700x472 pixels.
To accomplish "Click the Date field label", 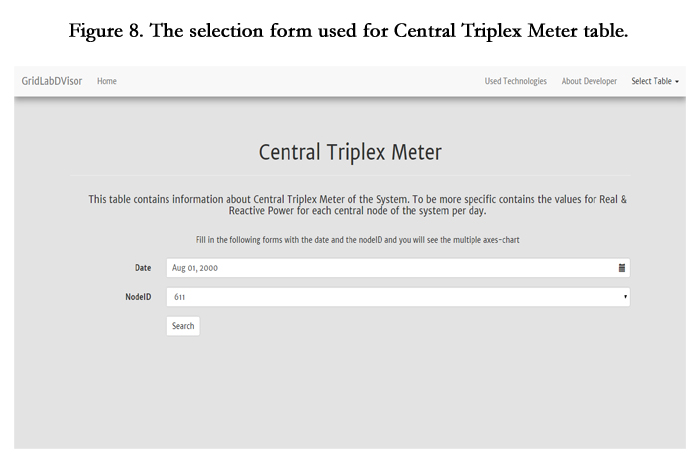I will [x=143, y=268].
